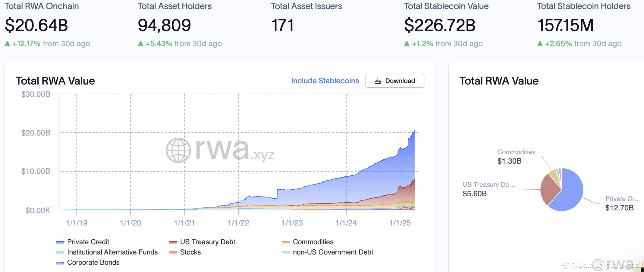This screenshot has width=644, height=272.
Task: Toggle the Stocks series in the legend
Action: pyautogui.click(x=190, y=252)
